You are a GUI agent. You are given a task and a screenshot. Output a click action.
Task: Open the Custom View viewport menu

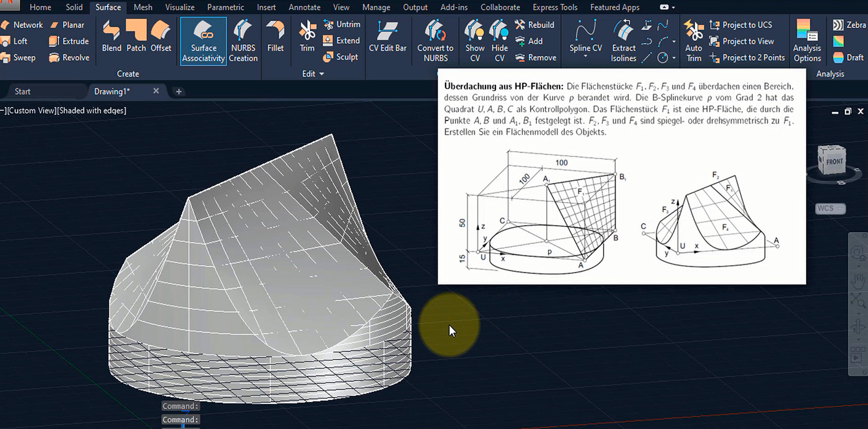(x=31, y=111)
